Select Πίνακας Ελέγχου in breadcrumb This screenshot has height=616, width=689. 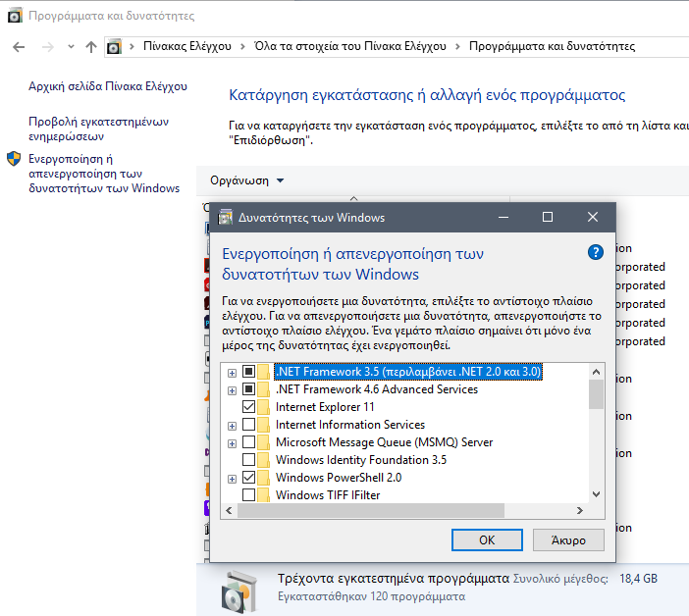coord(187,46)
